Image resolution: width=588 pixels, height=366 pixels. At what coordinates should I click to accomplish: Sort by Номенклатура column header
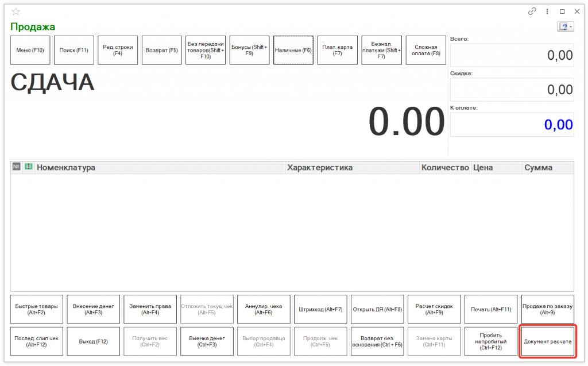pos(160,168)
